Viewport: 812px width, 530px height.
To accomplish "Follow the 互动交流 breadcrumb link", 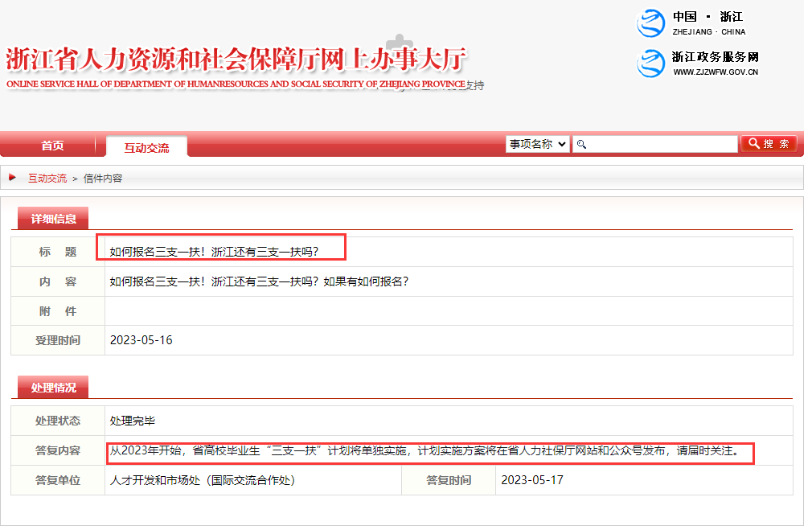I will click(47, 178).
